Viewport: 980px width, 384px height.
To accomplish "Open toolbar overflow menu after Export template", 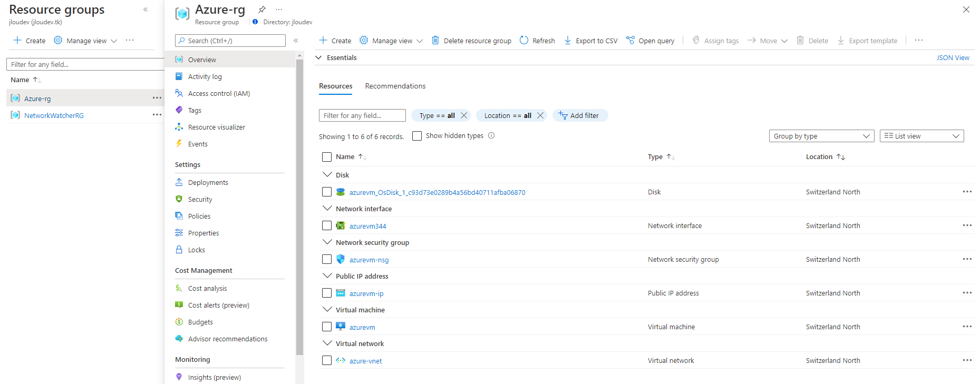I will (x=919, y=41).
